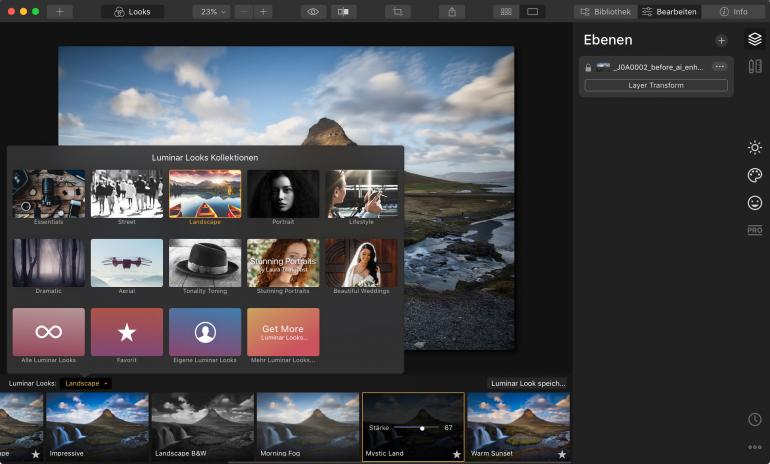Switch to gallery grid view
The image size is (770, 464).
506,12
